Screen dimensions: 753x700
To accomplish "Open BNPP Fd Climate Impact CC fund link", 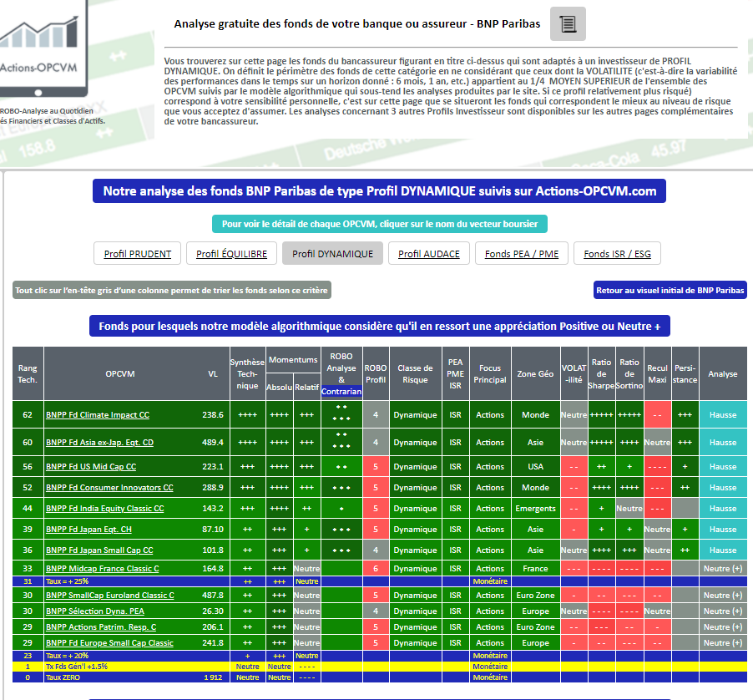I will point(98,414).
